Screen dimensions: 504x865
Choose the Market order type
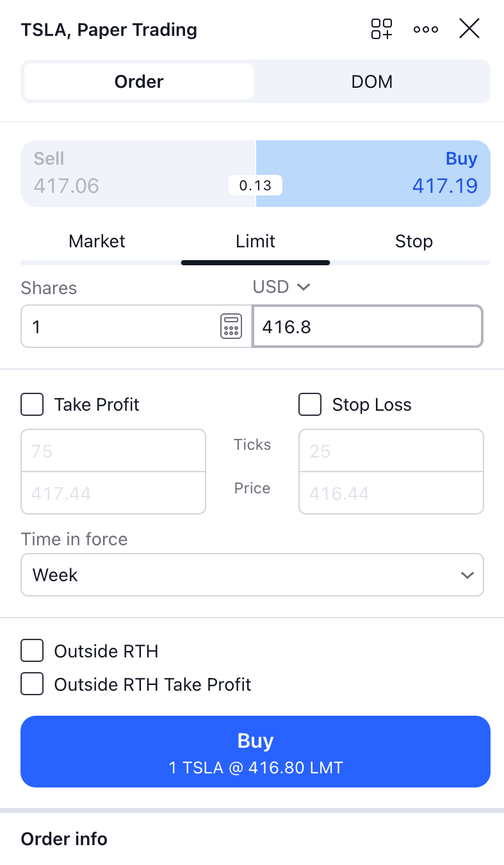[97, 242]
